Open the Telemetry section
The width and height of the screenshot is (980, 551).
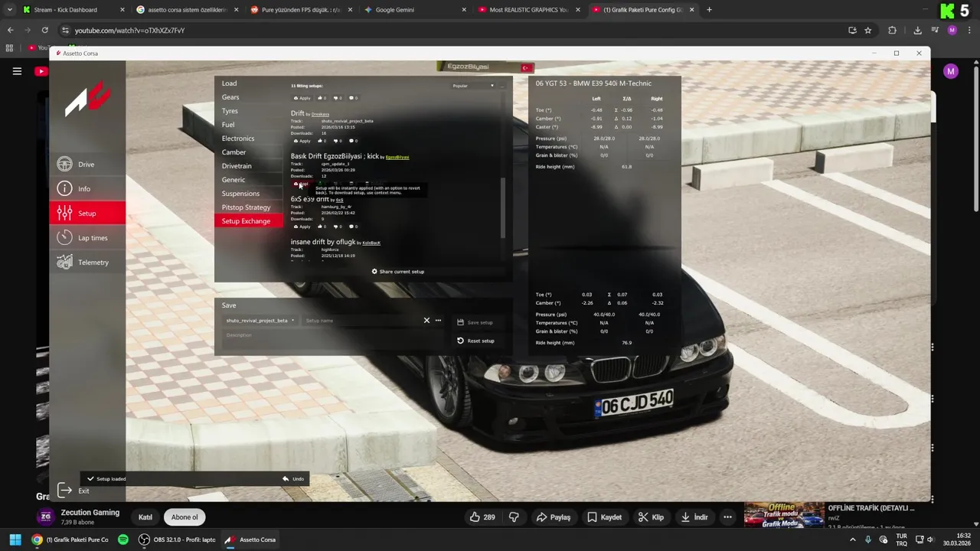pyautogui.click(x=87, y=262)
